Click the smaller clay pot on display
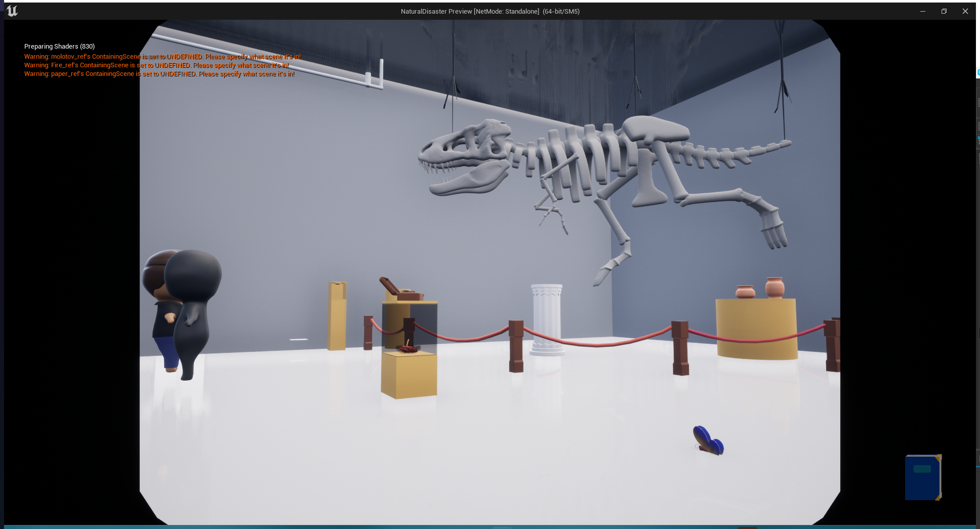980x529 pixels. pyautogui.click(x=745, y=292)
